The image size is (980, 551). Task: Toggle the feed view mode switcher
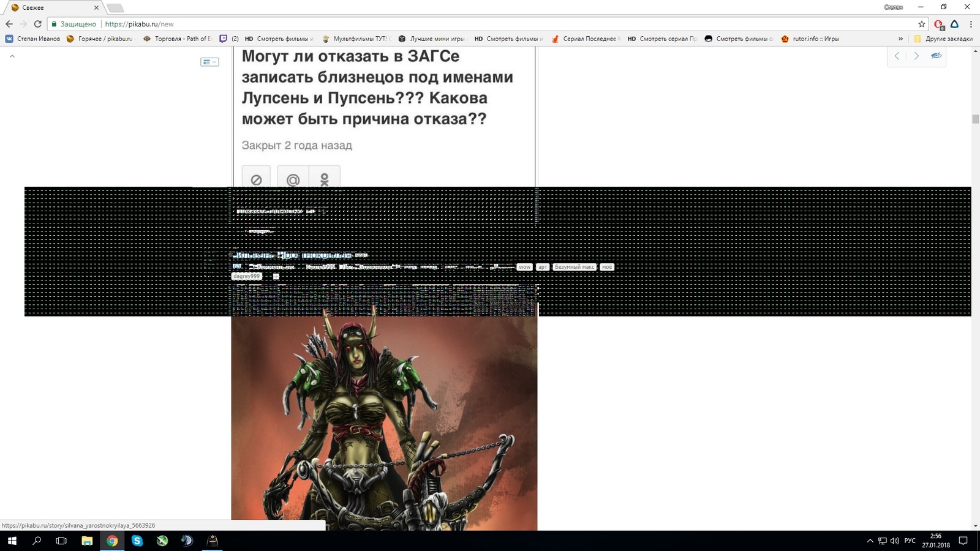209,62
